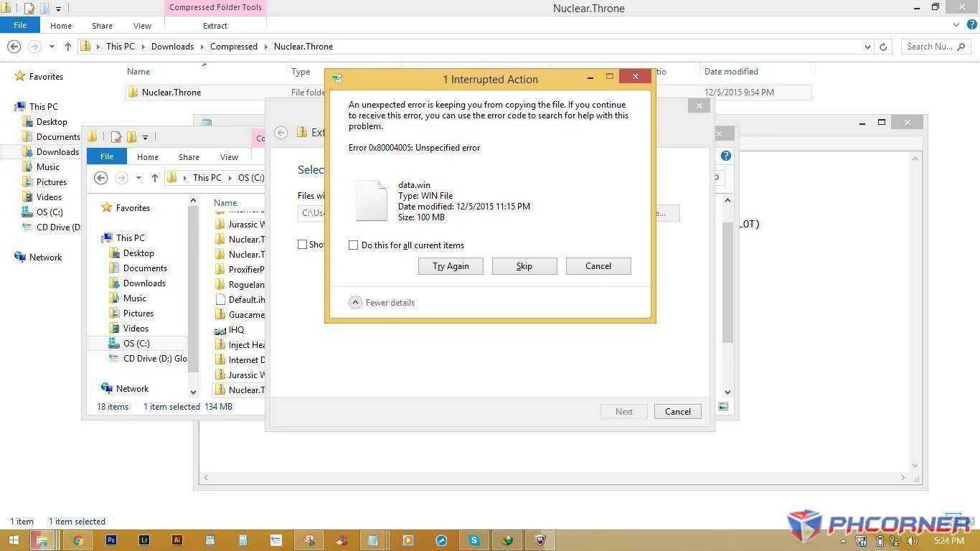This screenshot has height=551, width=980.
Task: Click Back arrow in the Extract wizard
Action: tap(281, 133)
